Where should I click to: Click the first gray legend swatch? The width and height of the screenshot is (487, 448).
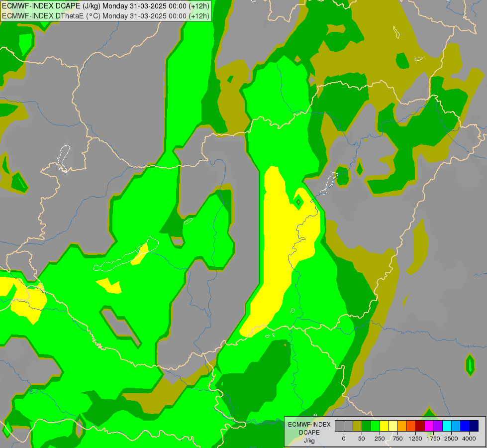[x=339, y=426]
